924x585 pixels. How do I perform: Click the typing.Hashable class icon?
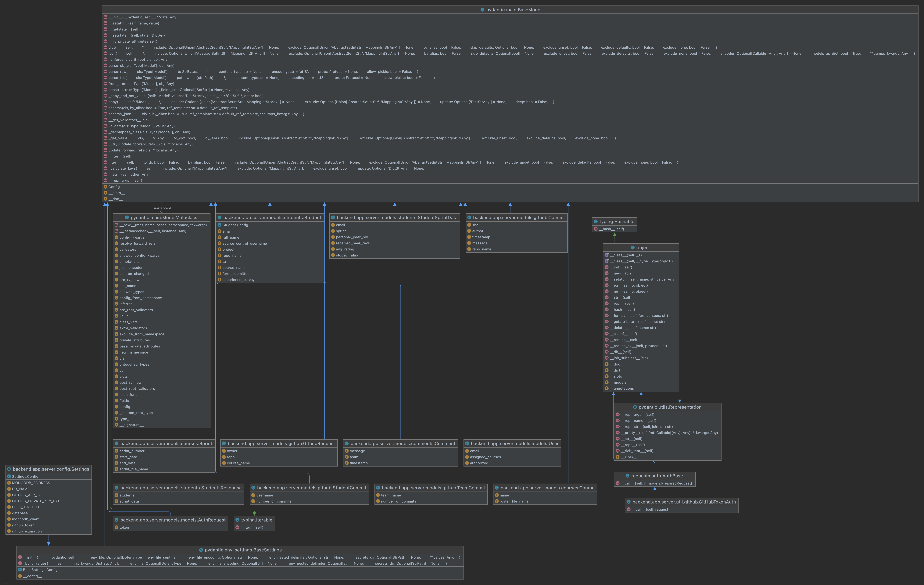point(596,221)
